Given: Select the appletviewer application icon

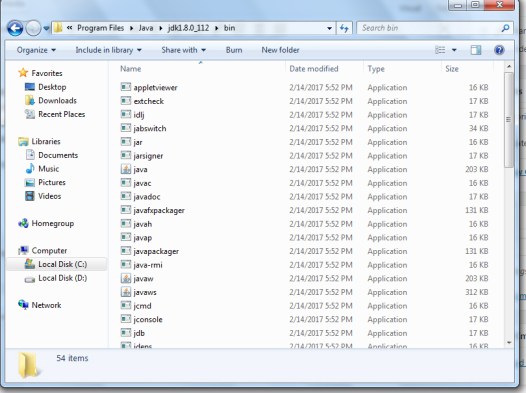Looking at the screenshot, I should tap(125, 87).
